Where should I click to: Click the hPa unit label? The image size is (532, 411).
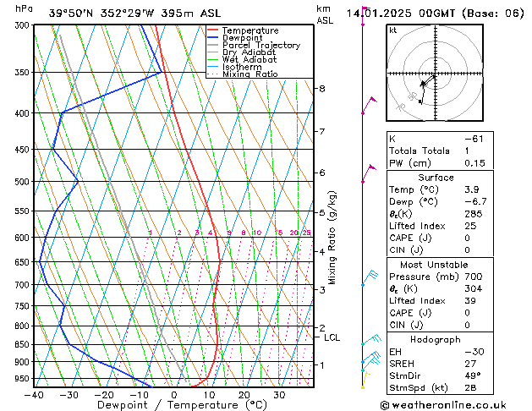pos(24,8)
